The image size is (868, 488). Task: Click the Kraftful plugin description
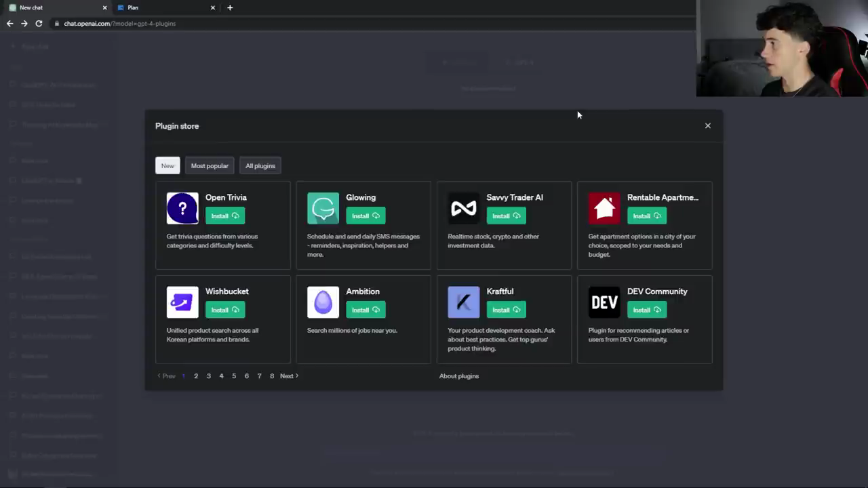(501, 340)
